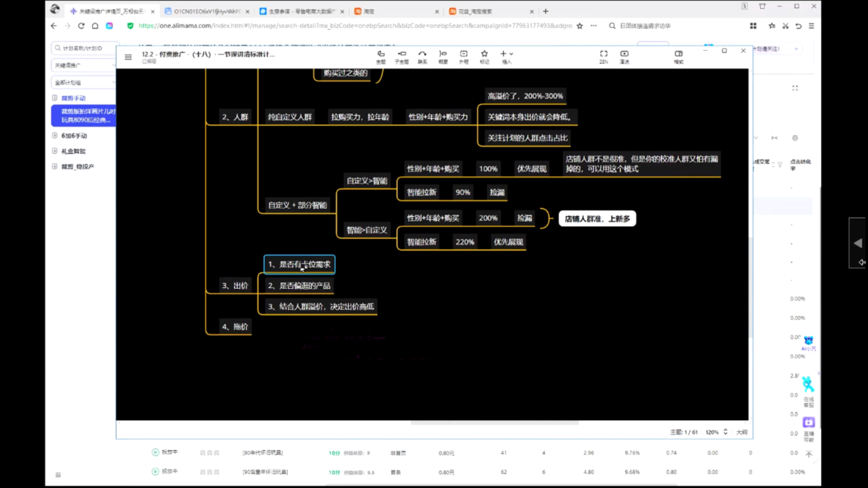Open the 格式 format panel icon
868x488 pixels.
coord(679,54)
